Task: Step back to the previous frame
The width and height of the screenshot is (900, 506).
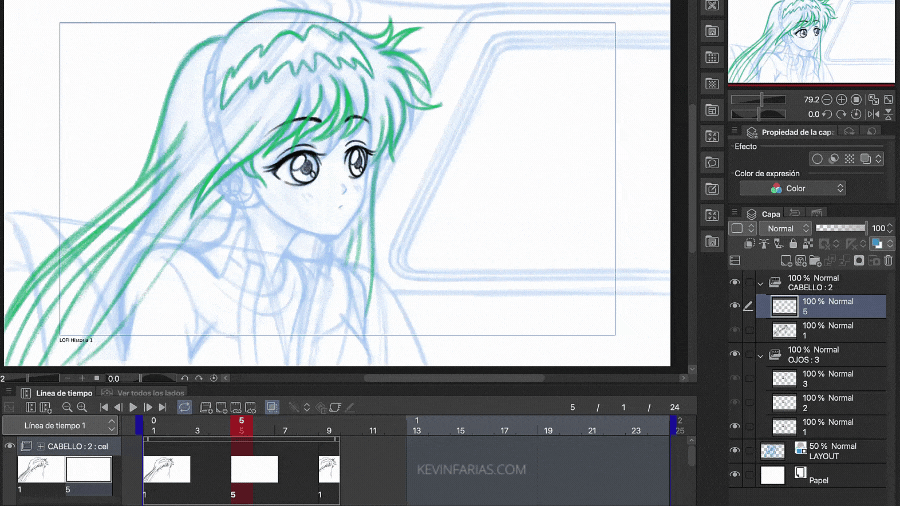Action: (x=118, y=407)
